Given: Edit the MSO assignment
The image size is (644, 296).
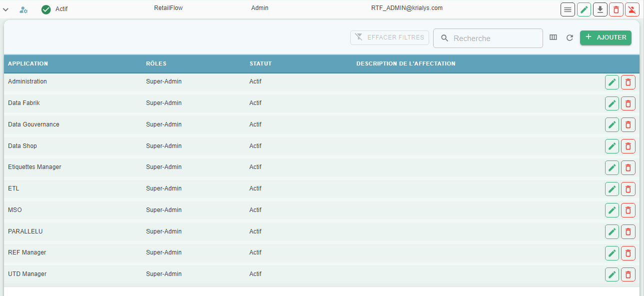Looking at the screenshot, I should coord(612,210).
